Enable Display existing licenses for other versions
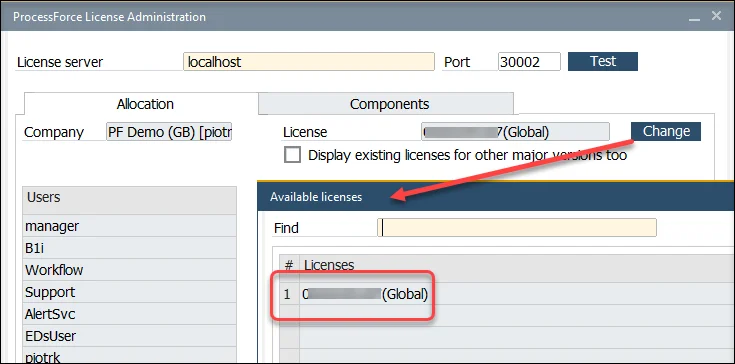The image size is (735, 364). (292, 155)
